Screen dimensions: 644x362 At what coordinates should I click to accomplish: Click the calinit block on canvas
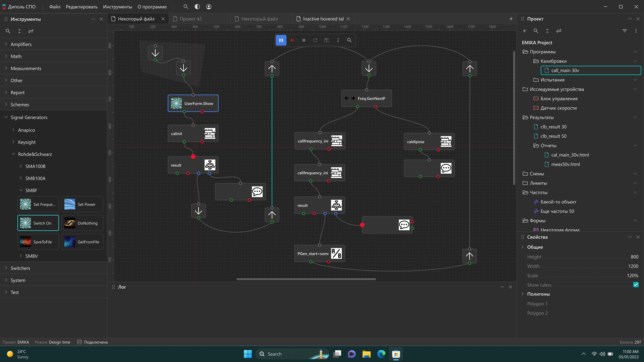tap(193, 134)
